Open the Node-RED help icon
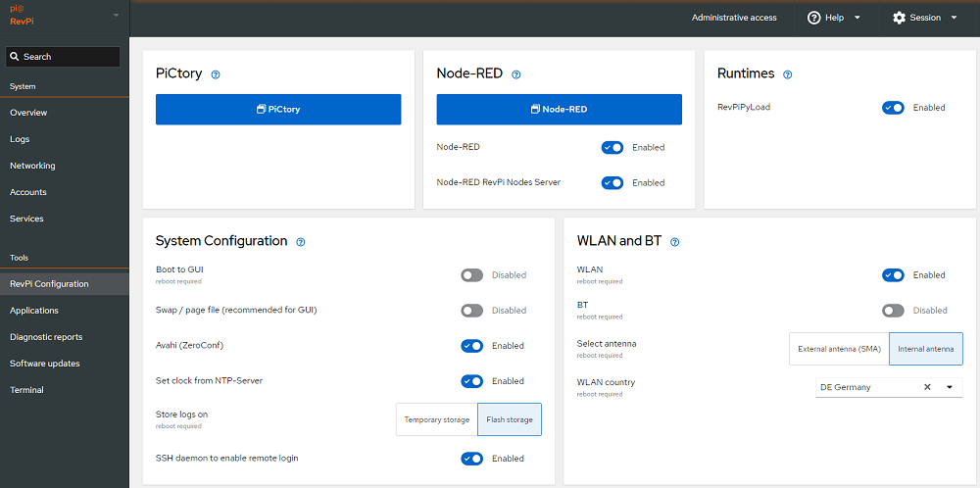Screen dimensions: 980x488 [x=516, y=74]
